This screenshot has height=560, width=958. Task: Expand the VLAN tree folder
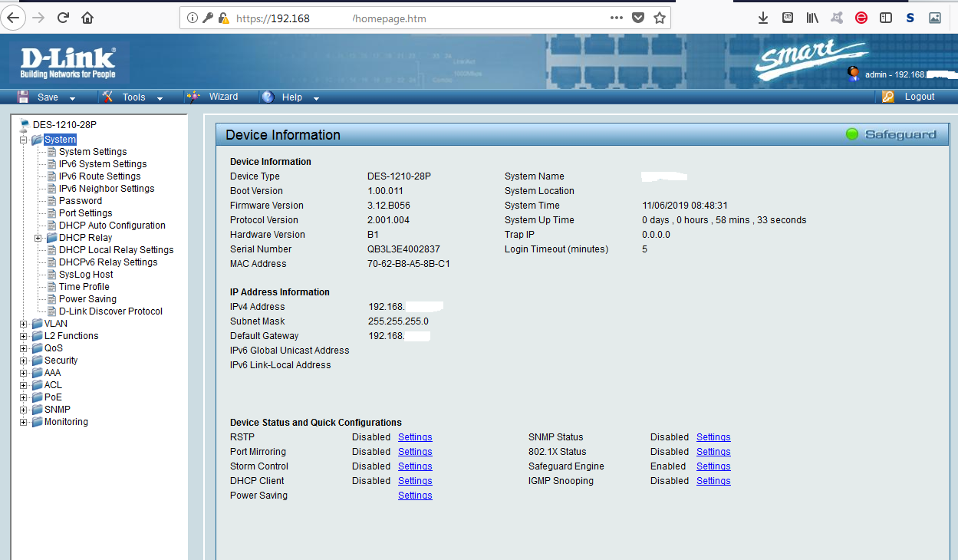(x=24, y=324)
